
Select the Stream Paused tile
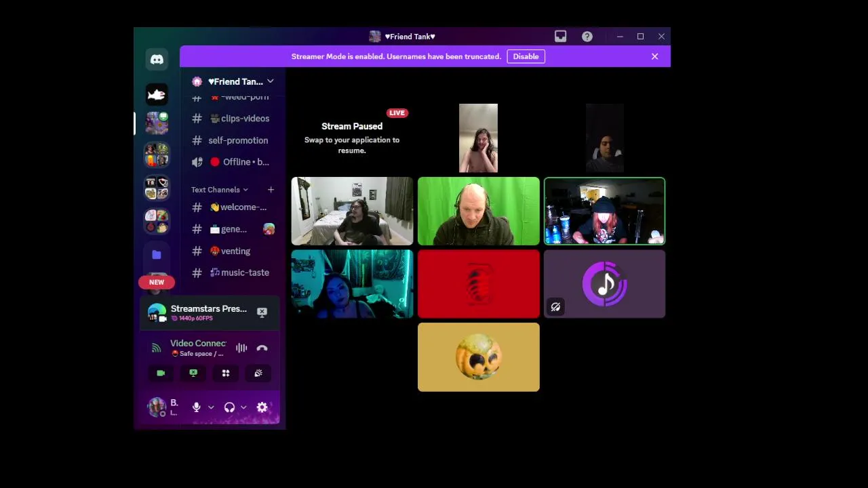(352, 138)
